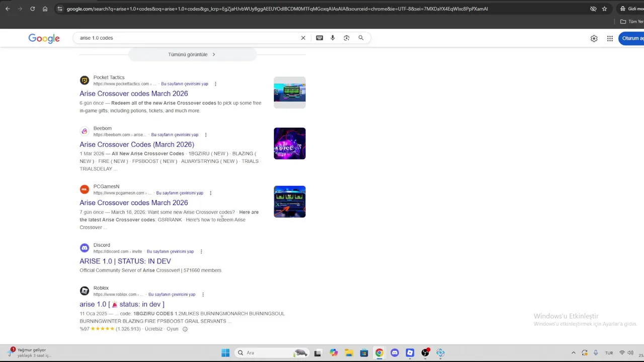The height and width of the screenshot is (362, 644).
Task: Reload the current page
Action: coord(32,9)
